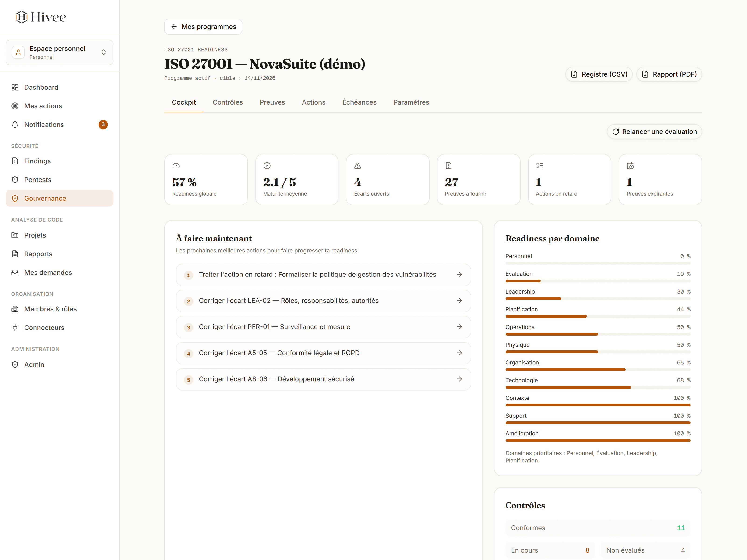Image resolution: width=747 pixels, height=560 pixels.
Task: Click the checklist icon on Actions en retard card
Action: (540, 166)
